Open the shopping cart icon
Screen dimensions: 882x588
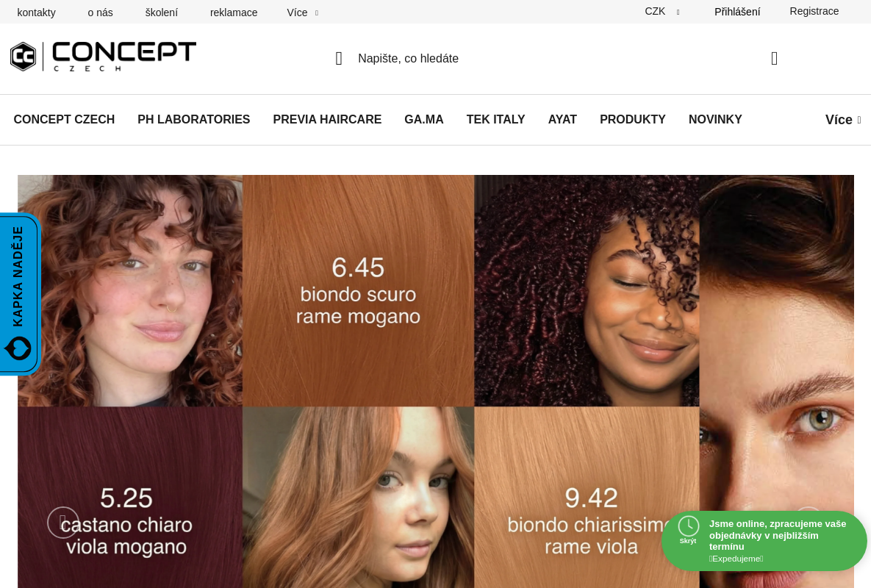[x=774, y=59]
